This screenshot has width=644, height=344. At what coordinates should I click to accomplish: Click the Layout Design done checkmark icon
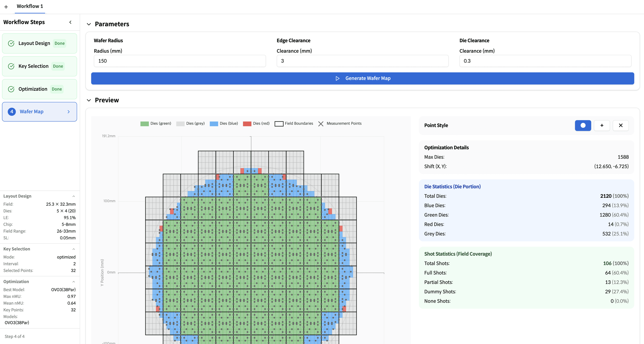click(11, 43)
